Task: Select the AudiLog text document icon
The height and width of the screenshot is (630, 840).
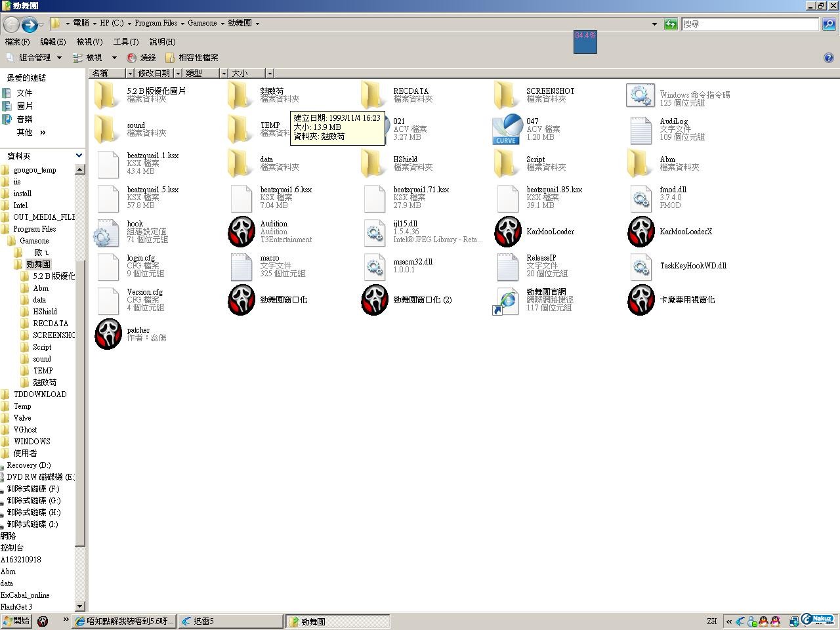Action: pyautogui.click(x=640, y=130)
